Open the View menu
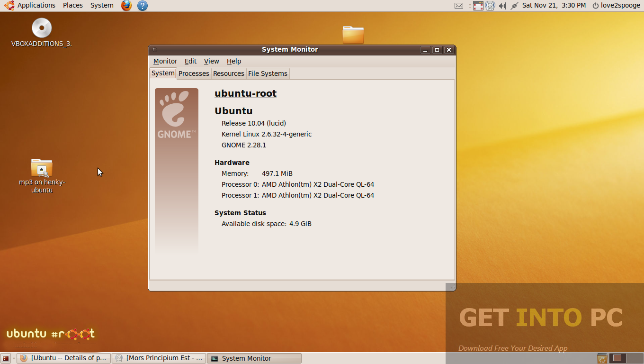This screenshot has height=364, width=644. [x=211, y=61]
